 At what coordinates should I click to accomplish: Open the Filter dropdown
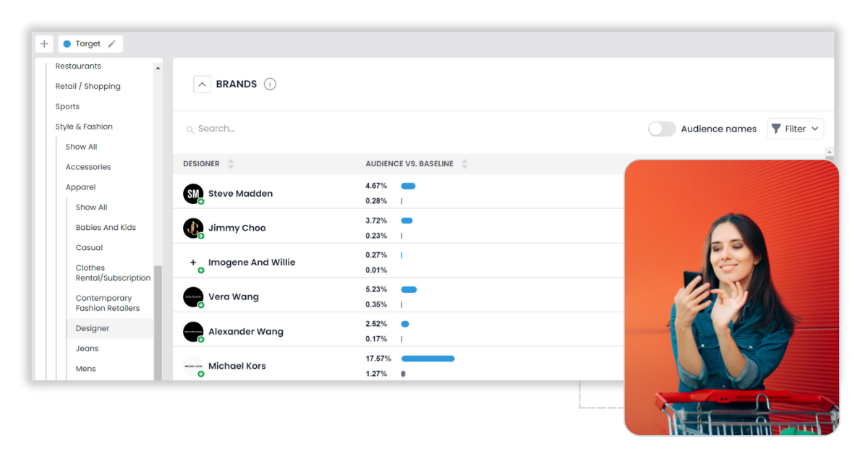(x=795, y=129)
